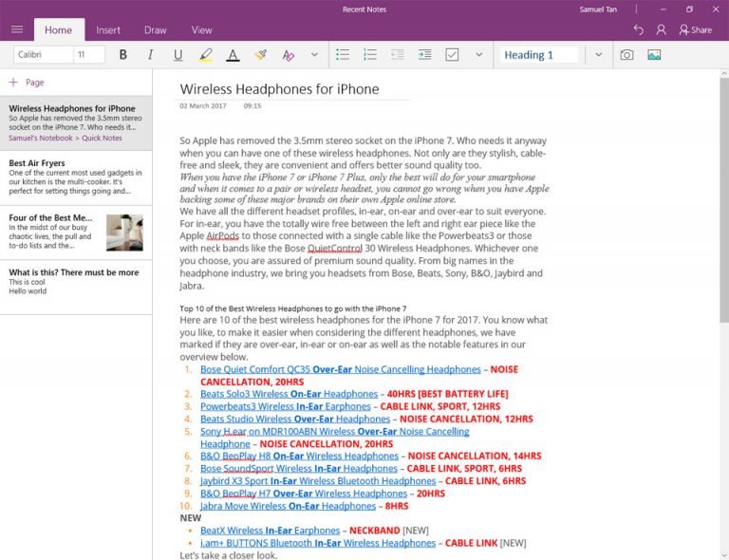Clear text formatting icon
Viewport: 729px width, 560px height.
(288, 55)
